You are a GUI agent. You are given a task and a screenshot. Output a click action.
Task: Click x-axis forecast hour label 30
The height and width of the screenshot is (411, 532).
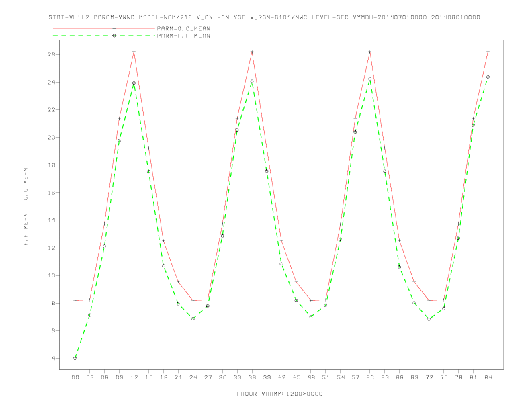[x=222, y=377]
